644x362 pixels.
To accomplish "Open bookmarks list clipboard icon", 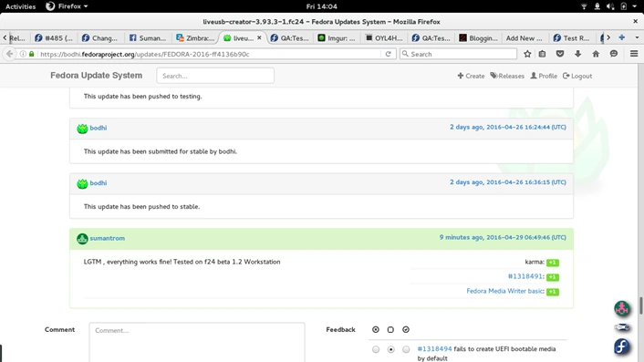I will point(542,54).
